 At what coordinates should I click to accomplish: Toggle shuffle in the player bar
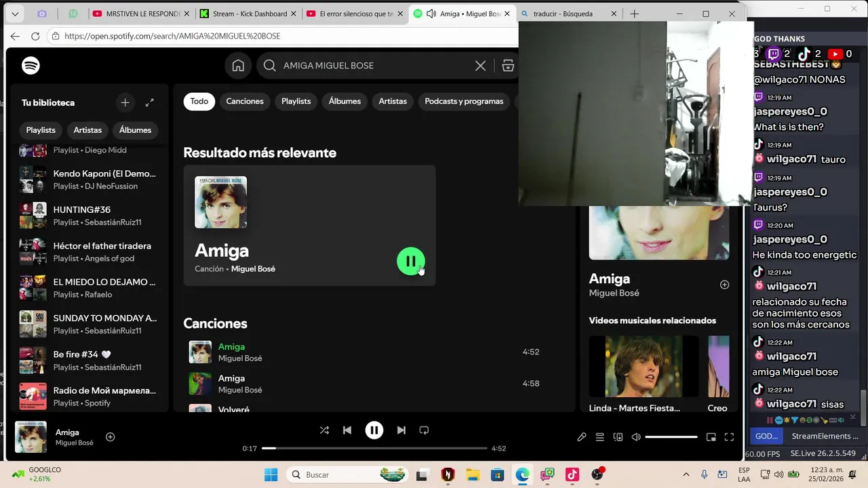point(324,430)
